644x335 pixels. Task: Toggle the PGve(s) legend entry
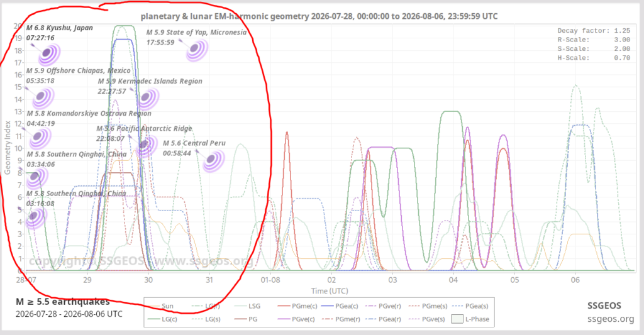point(427,319)
